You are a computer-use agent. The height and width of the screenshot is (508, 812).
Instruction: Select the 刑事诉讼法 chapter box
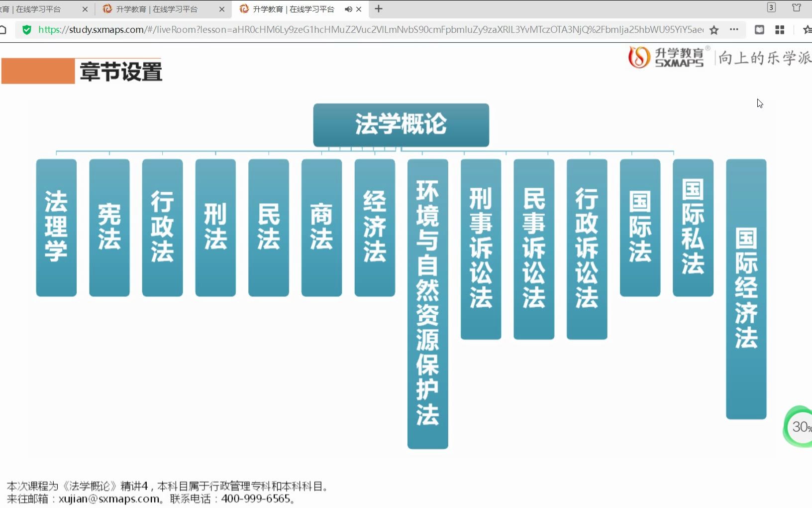[x=481, y=249]
